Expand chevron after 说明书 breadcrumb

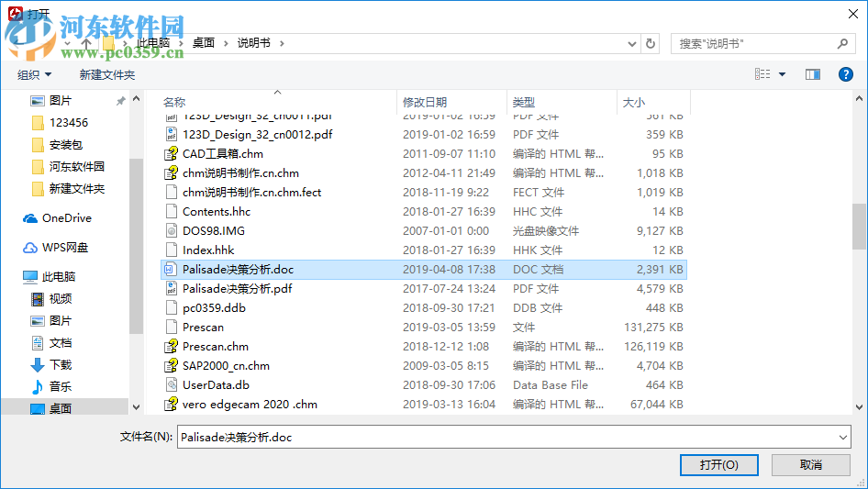pos(282,43)
